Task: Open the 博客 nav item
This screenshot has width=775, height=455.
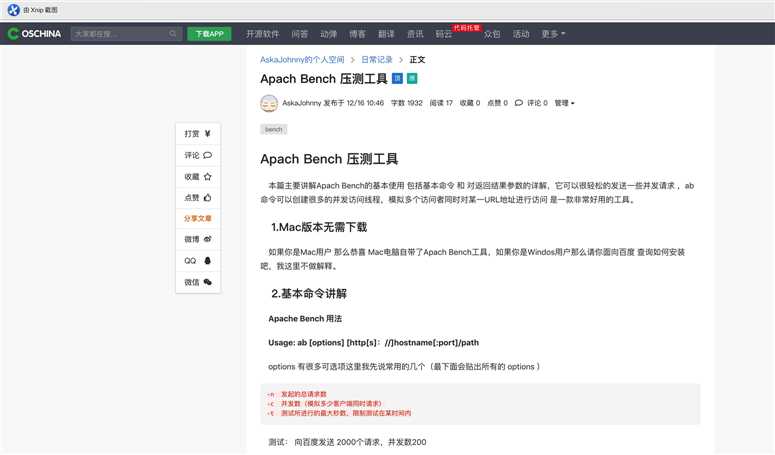Action: [x=357, y=34]
